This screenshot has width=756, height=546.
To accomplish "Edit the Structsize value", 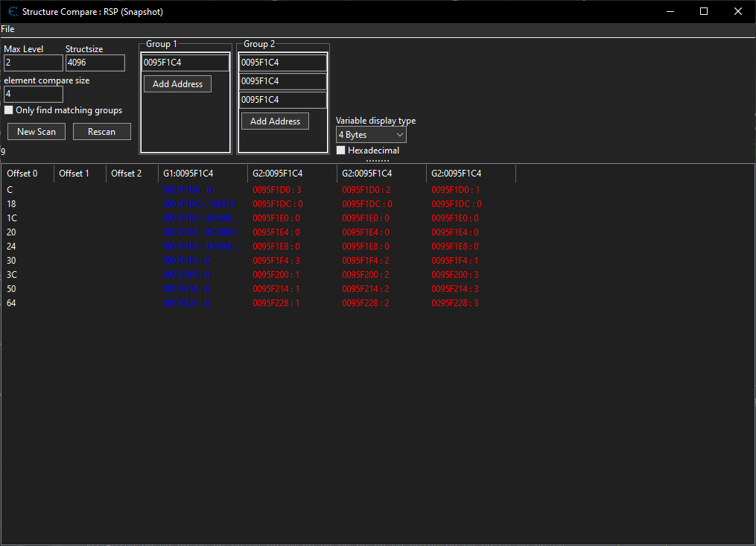I will pos(95,63).
